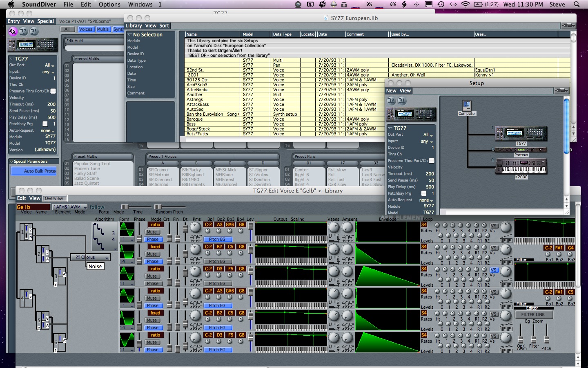Screen dimensions: 588x368
Task: Select the K2000 keyboard device in Setup
Action: coord(521,167)
